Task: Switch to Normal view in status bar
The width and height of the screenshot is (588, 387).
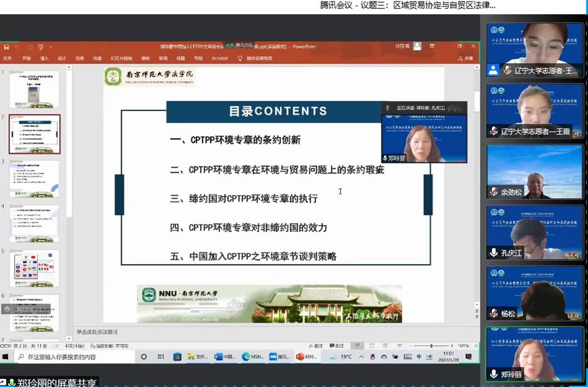Action: 358,346
